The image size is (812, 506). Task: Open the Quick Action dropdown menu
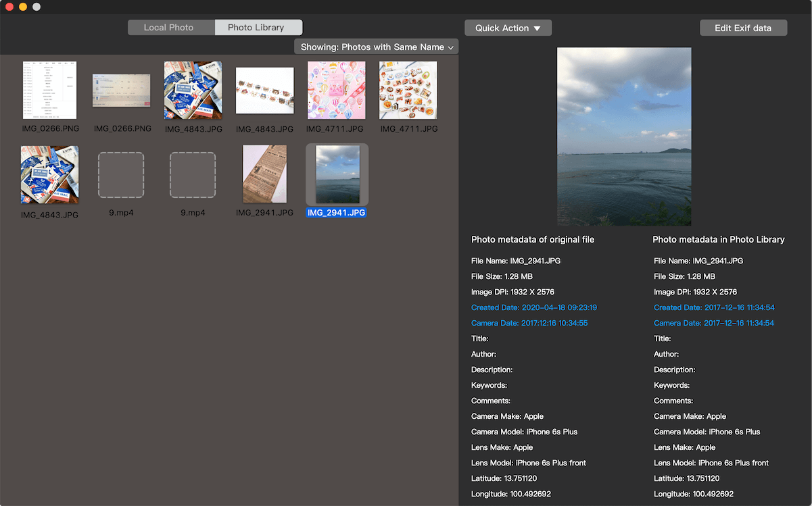[x=508, y=28]
